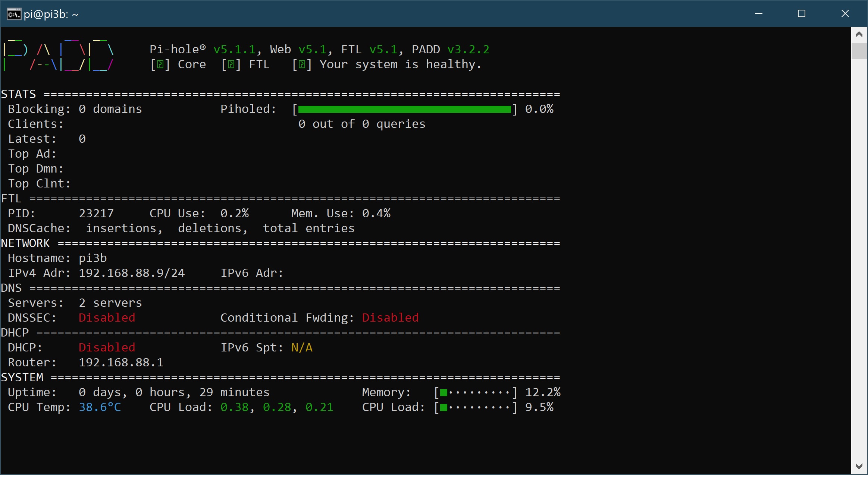Click the vertical scrollbar thumb
The image size is (868, 483).
(859, 51)
